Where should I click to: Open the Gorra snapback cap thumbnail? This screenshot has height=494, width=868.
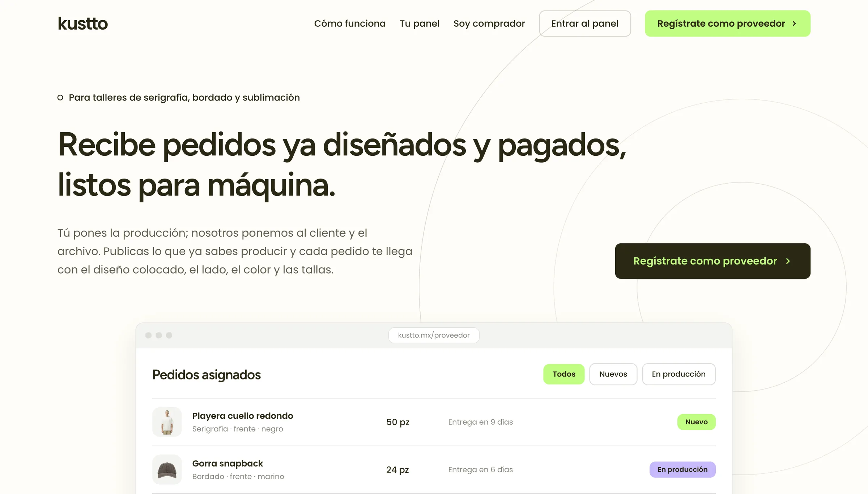[x=167, y=469]
